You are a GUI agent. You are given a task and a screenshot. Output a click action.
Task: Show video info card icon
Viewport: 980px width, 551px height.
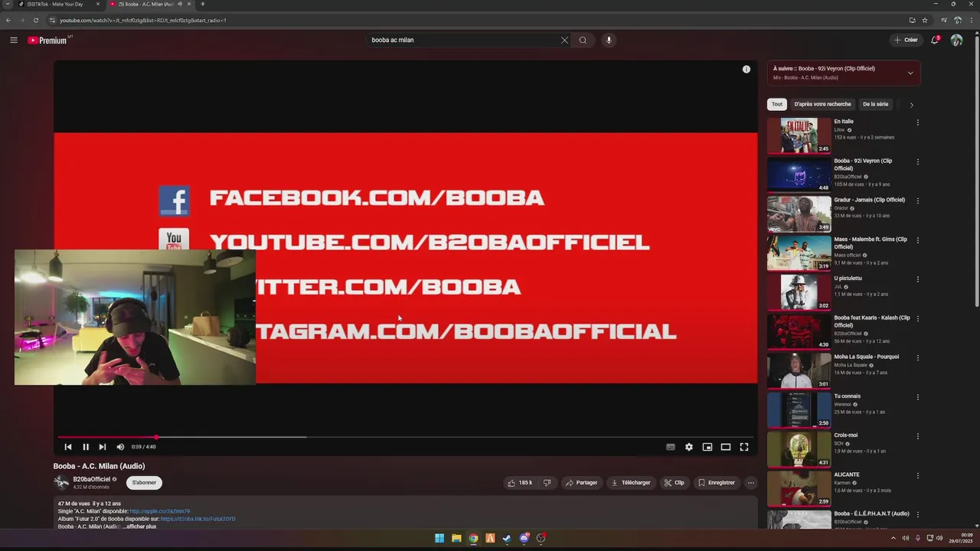746,69
